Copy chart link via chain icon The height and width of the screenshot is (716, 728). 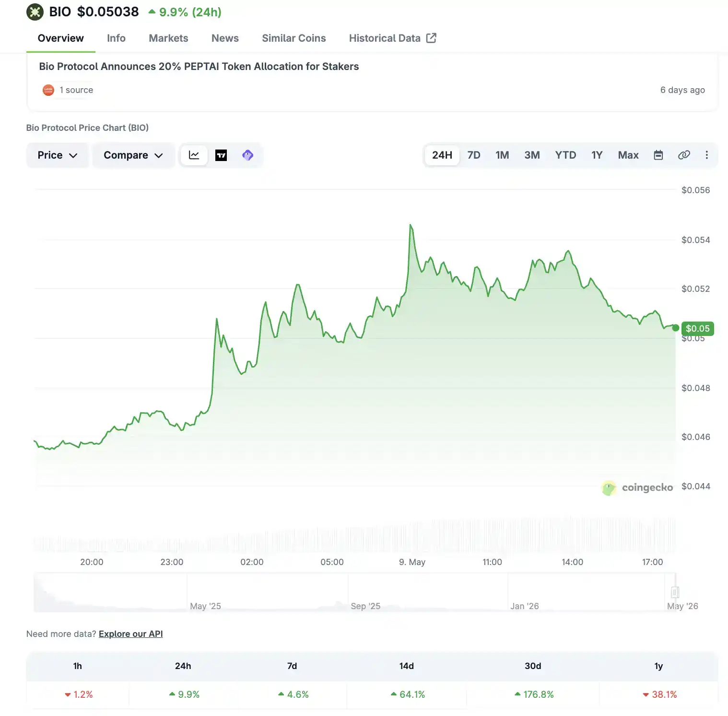[x=684, y=155]
